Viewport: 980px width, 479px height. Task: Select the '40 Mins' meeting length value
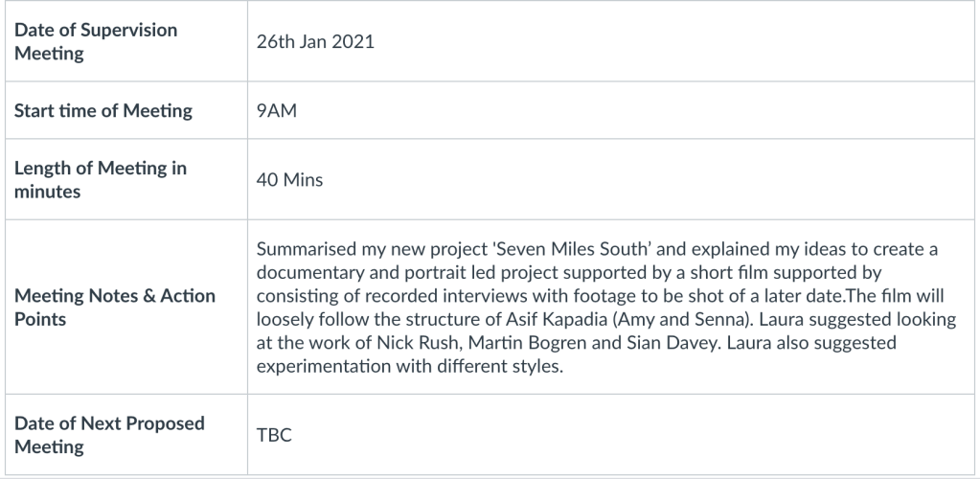[x=289, y=180]
